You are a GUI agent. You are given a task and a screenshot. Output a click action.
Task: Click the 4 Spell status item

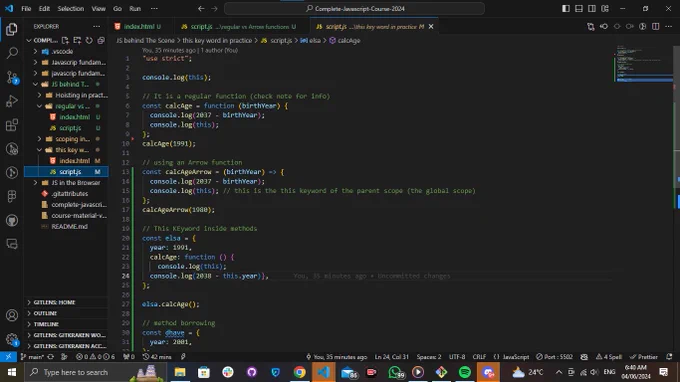point(609,357)
